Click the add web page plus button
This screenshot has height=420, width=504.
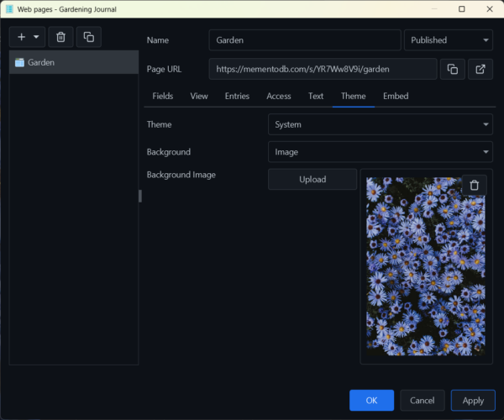tap(22, 37)
